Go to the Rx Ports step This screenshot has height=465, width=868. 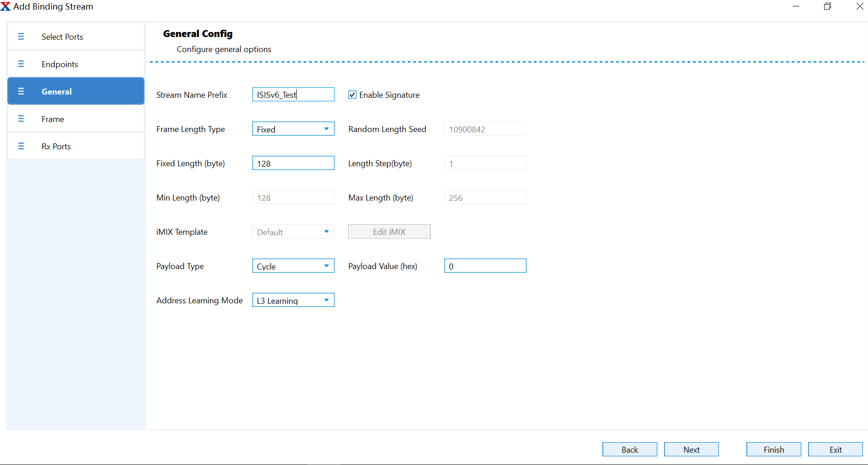coord(76,146)
